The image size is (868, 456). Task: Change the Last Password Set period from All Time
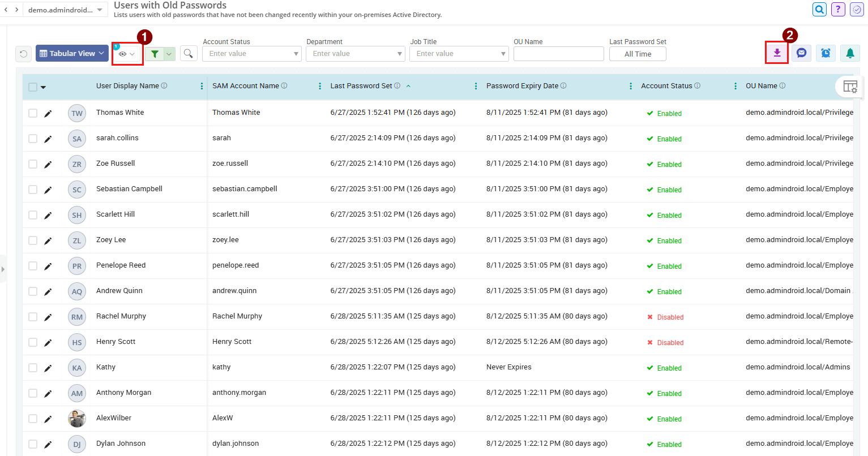[638, 54]
